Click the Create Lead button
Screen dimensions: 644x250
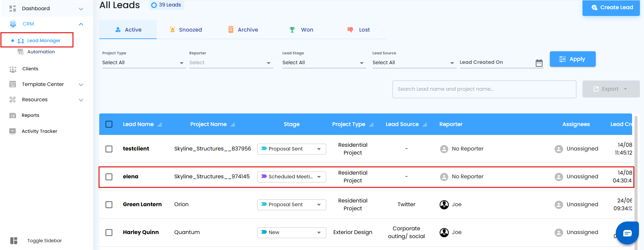tap(611, 7)
